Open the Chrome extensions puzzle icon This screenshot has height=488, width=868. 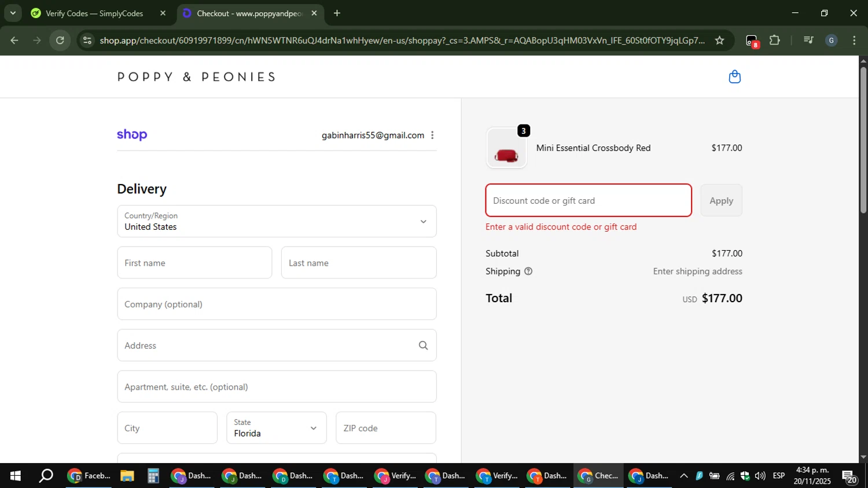(774, 41)
